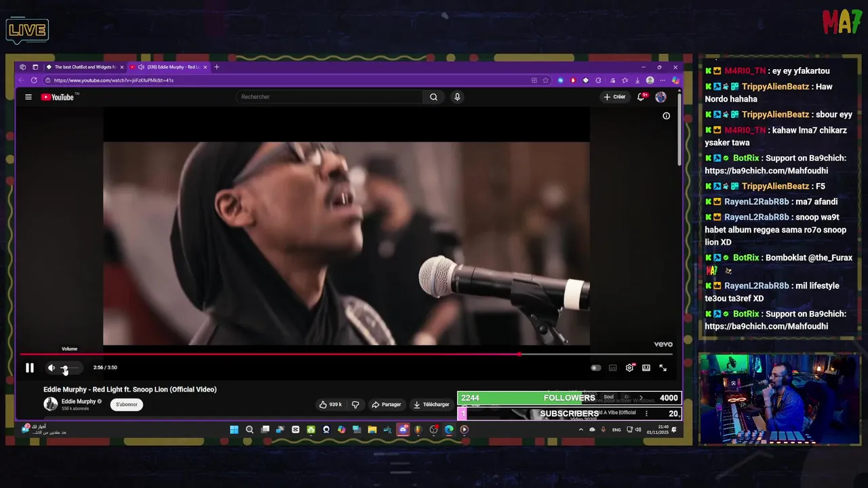The image size is (868, 488).
Task: Expand next suggestion chips chevron
Action: pos(641,398)
